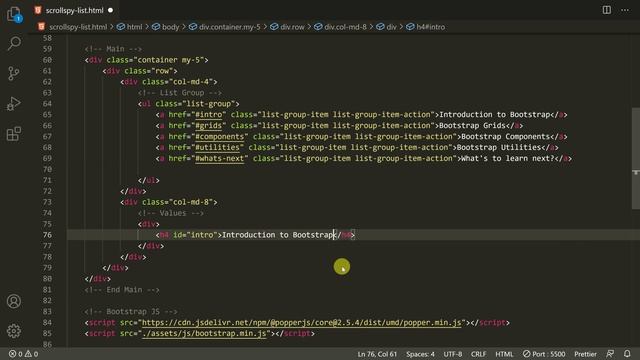Viewport: 640px width, 360px height.
Task: Click the errors and warnings status indicator
Action: [x=23, y=354]
